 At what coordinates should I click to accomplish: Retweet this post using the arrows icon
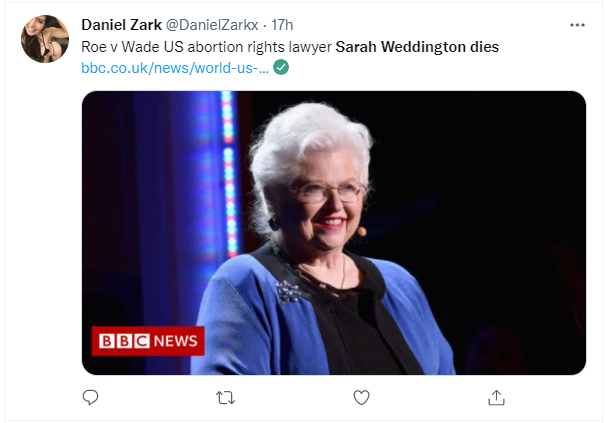(225, 398)
